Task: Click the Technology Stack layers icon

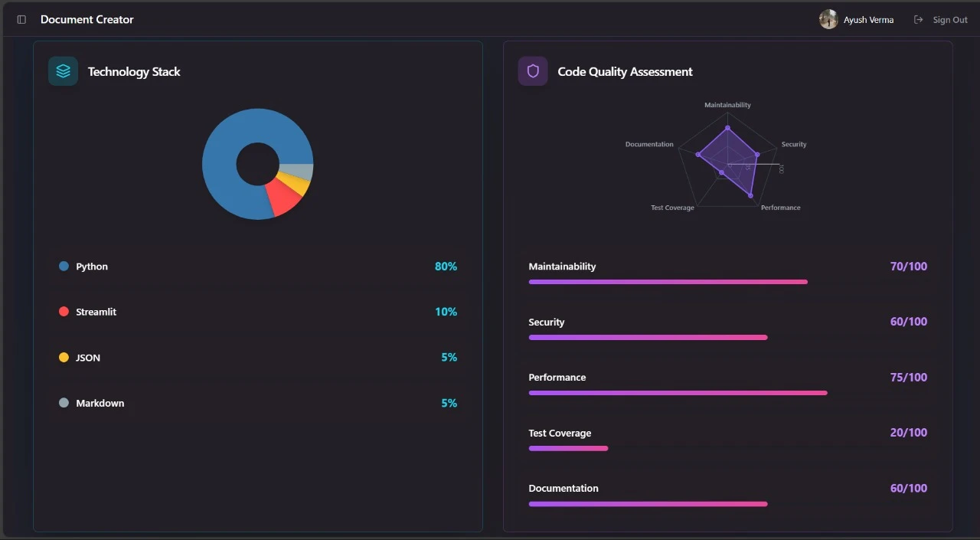Action: 63,71
